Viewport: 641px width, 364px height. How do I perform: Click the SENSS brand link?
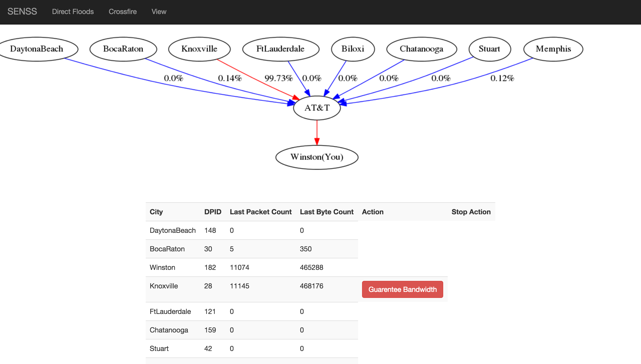click(x=22, y=12)
